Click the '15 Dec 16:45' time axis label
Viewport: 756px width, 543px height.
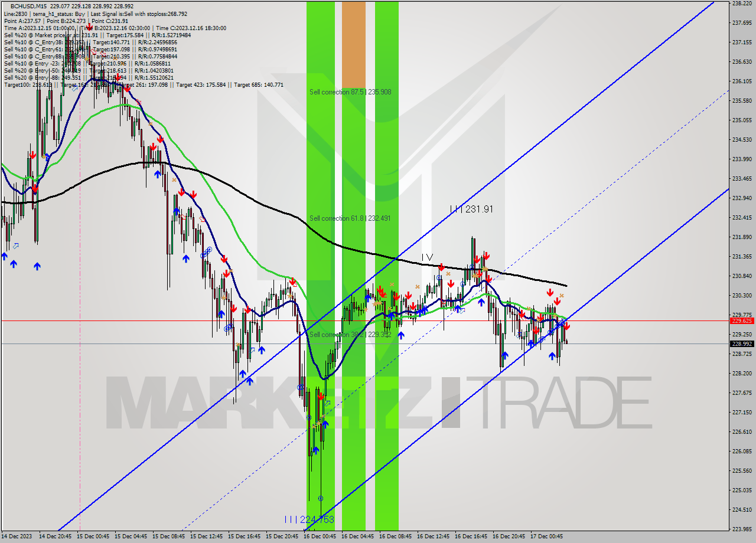[245, 537]
